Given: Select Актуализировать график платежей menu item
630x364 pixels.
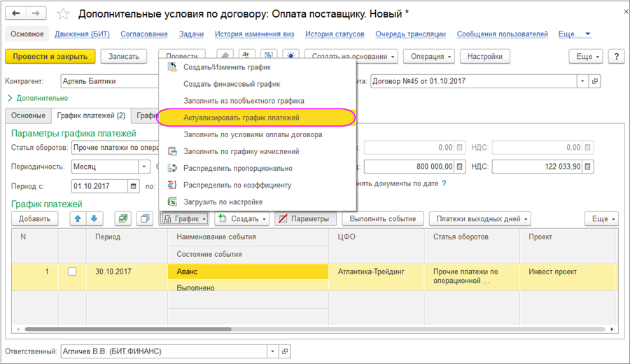Looking at the screenshot, I should coord(241,118).
